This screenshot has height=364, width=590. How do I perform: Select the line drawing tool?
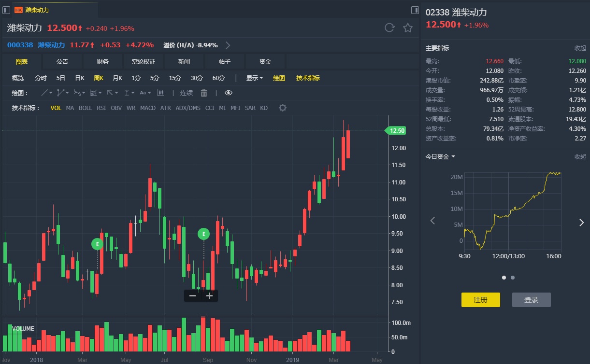tap(44, 93)
